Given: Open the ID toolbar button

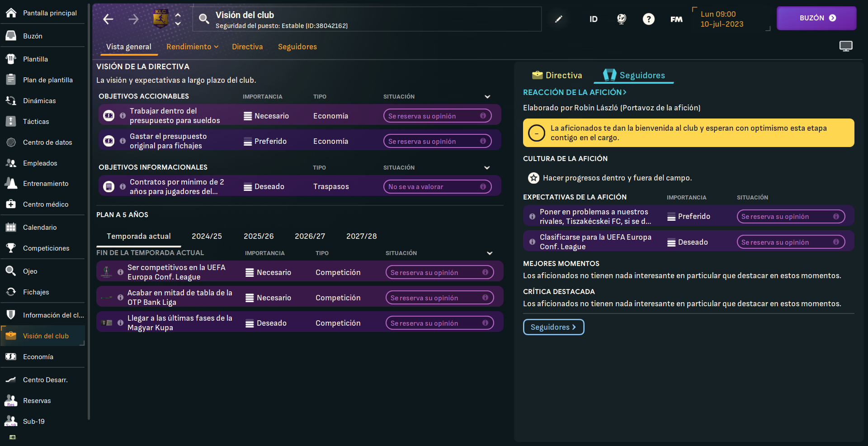Looking at the screenshot, I should [594, 19].
